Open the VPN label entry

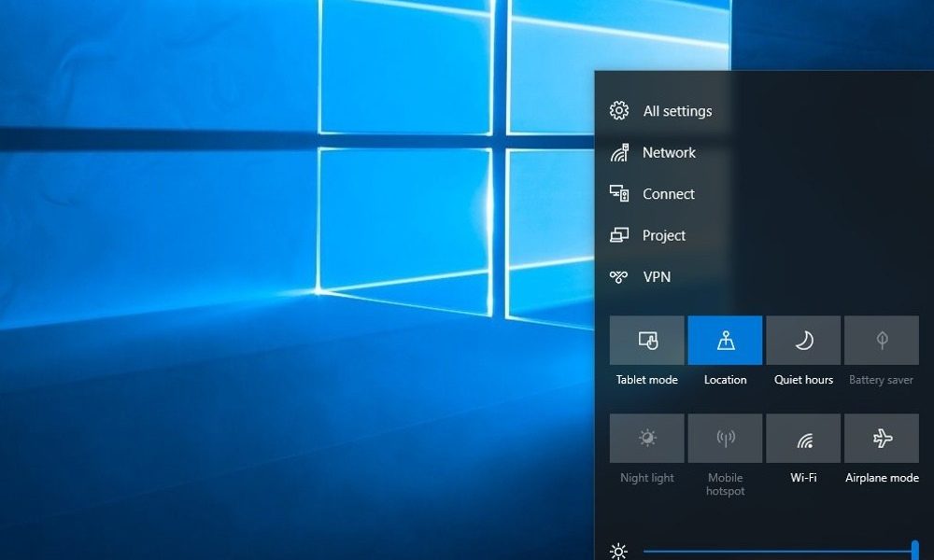click(657, 276)
